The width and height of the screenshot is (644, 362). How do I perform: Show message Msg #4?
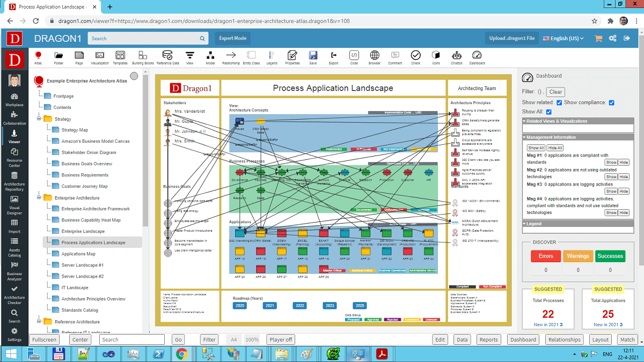[611, 212]
